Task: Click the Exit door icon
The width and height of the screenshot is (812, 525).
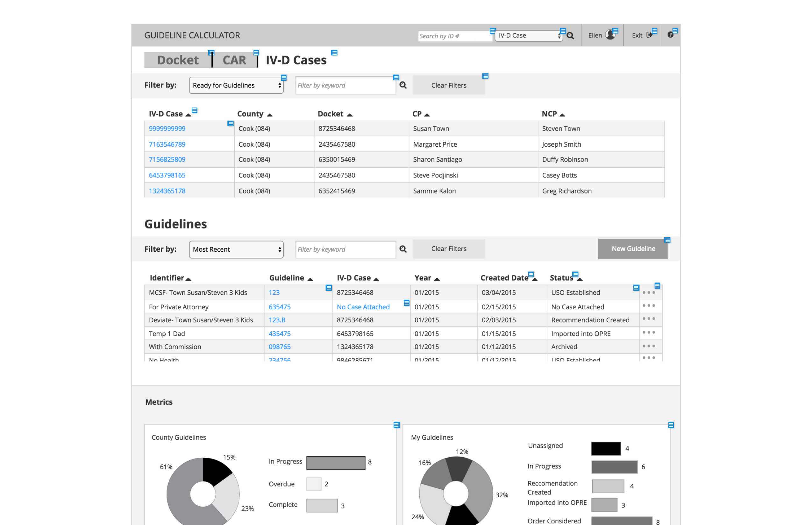Action: click(649, 35)
